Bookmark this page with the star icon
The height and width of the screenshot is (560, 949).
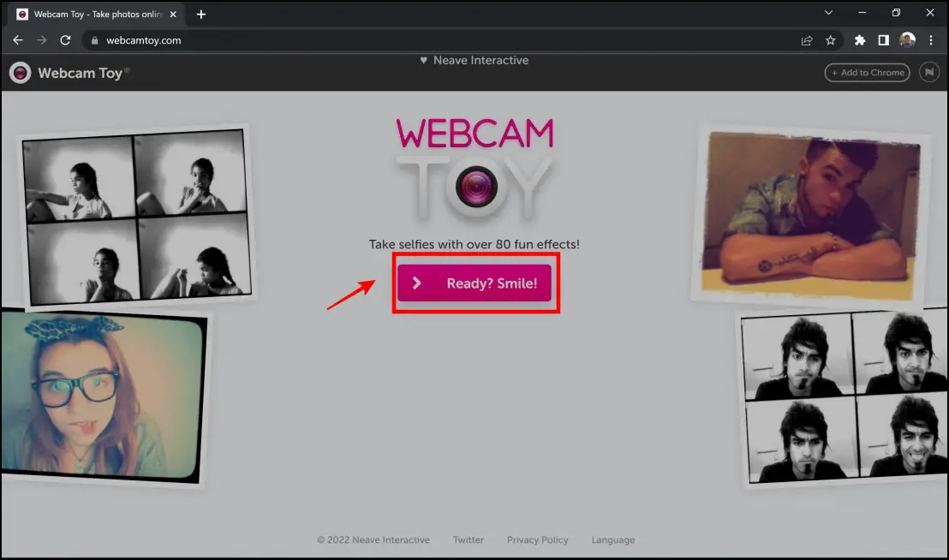[831, 40]
